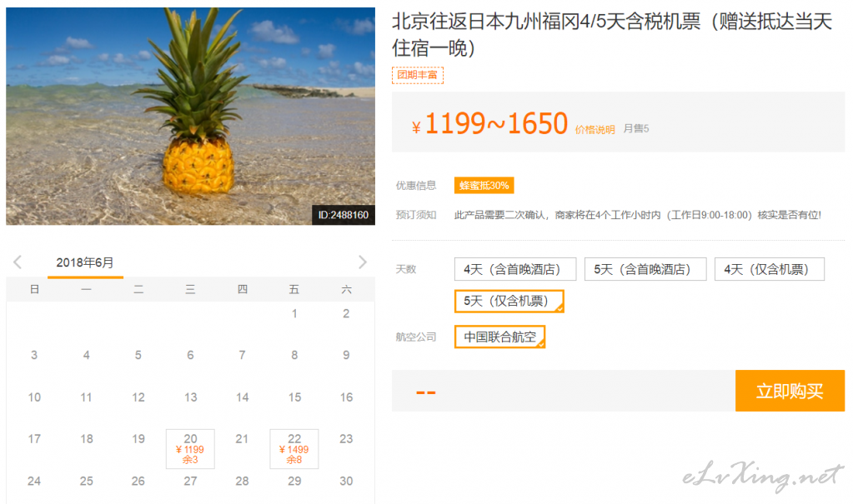Click calendar date 15
Image resolution: width=853 pixels, height=504 pixels.
coord(294,397)
